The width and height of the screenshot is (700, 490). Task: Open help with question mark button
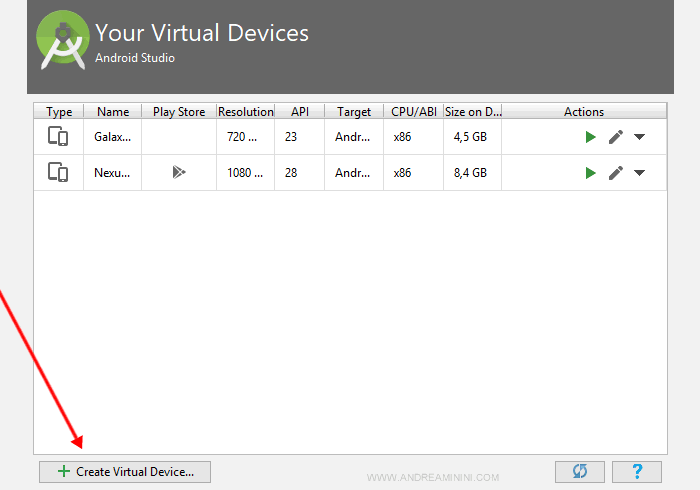click(x=637, y=472)
